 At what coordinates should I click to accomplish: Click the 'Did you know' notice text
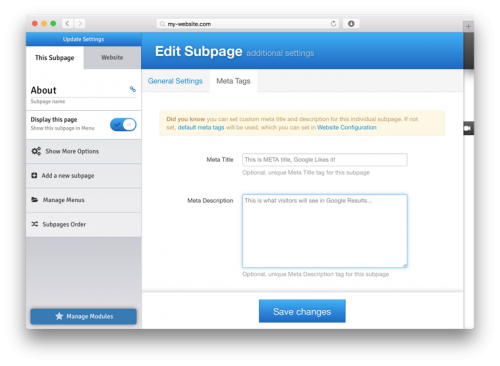(x=186, y=119)
